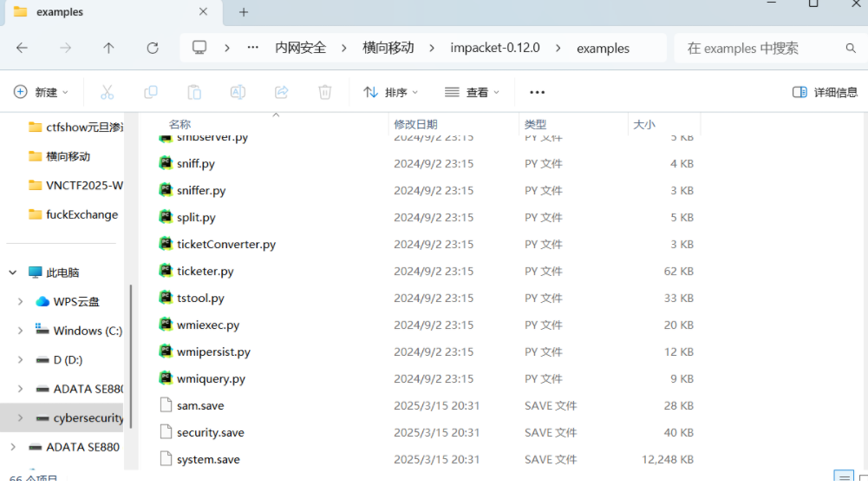Viewport: 868px width, 486px height.
Task: Expand the last ADATA SE880 tree node
Action: click(x=13, y=447)
